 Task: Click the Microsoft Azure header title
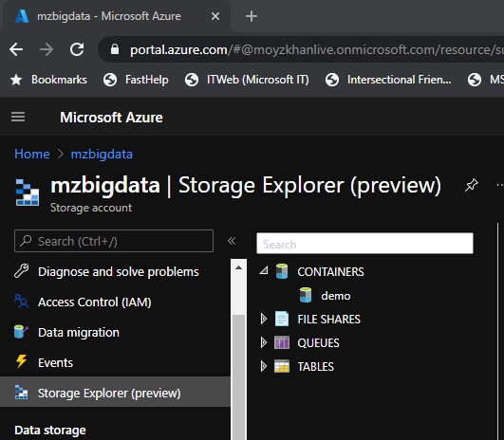pos(111,118)
